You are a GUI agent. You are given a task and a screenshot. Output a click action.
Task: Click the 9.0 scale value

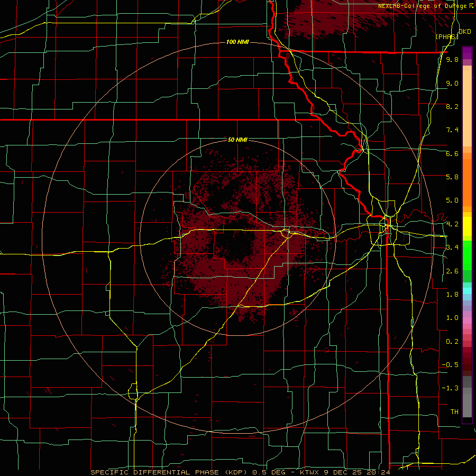tap(452, 83)
